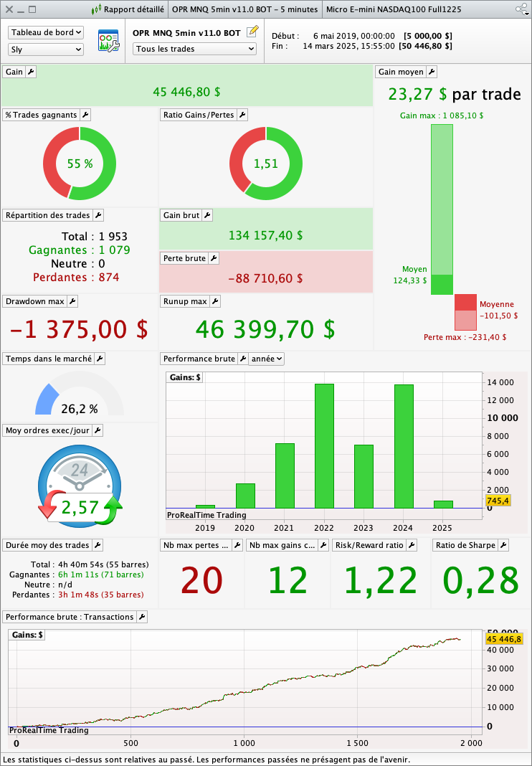The image size is (532, 766).
Task: Open wrench settings for Gain moyen
Action: (x=432, y=72)
